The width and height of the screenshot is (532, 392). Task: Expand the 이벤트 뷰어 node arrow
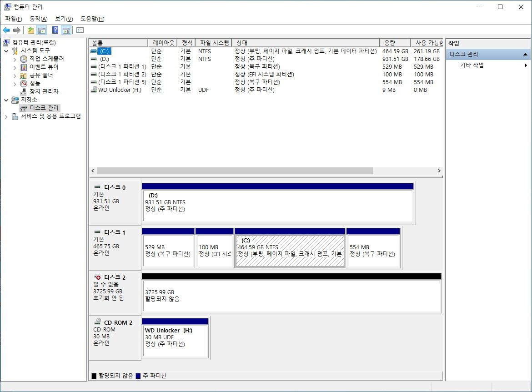(x=15, y=67)
